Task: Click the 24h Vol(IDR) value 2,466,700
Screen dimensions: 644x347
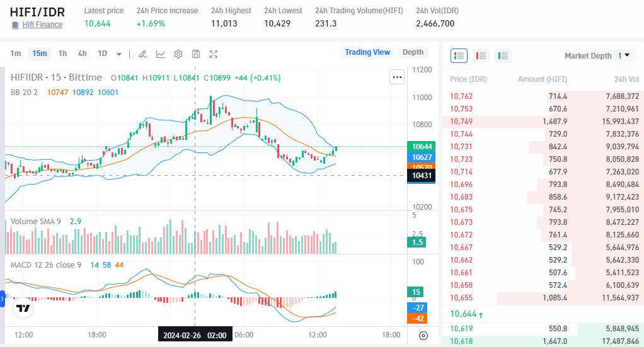Action: tap(435, 23)
